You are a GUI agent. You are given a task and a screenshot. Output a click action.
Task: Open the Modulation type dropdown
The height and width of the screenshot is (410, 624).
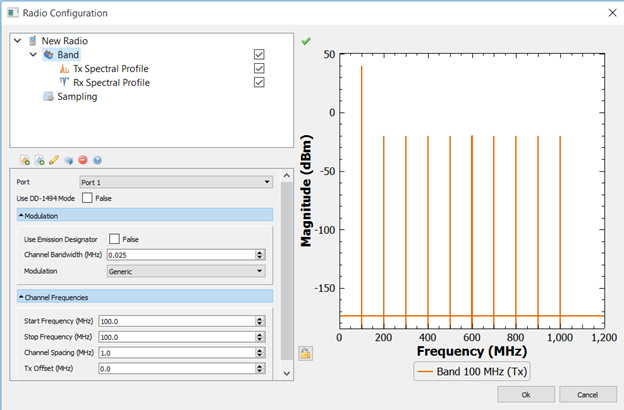186,271
